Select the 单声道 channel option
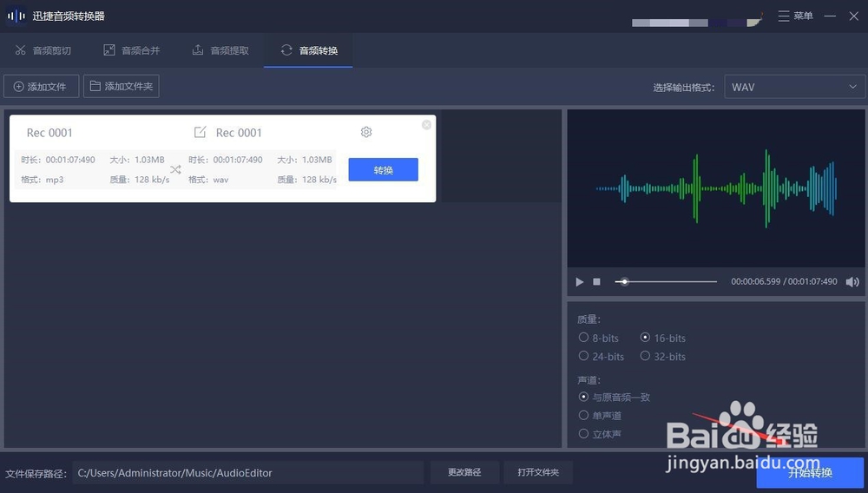The image size is (868, 493). pyautogui.click(x=600, y=416)
